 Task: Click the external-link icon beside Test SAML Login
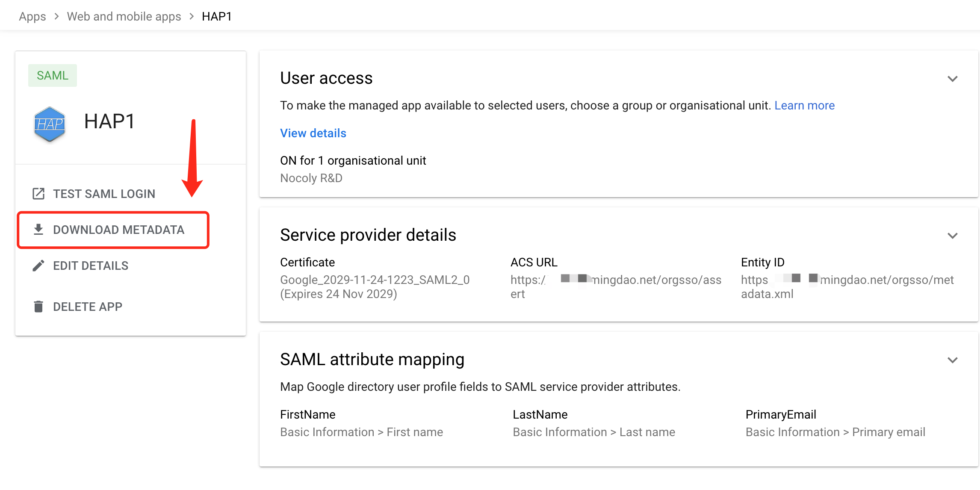click(38, 194)
